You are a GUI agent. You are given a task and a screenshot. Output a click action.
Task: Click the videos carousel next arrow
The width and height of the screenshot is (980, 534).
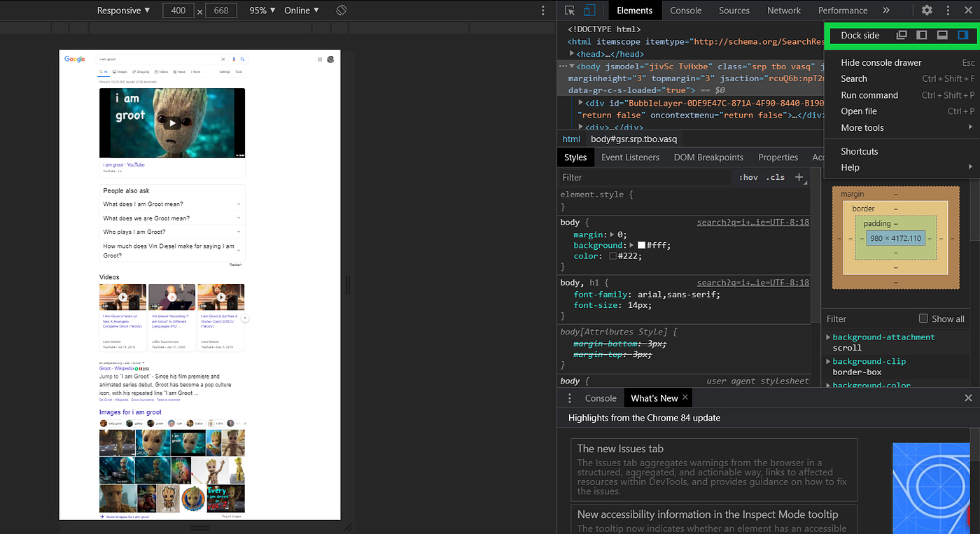click(x=246, y=318)
